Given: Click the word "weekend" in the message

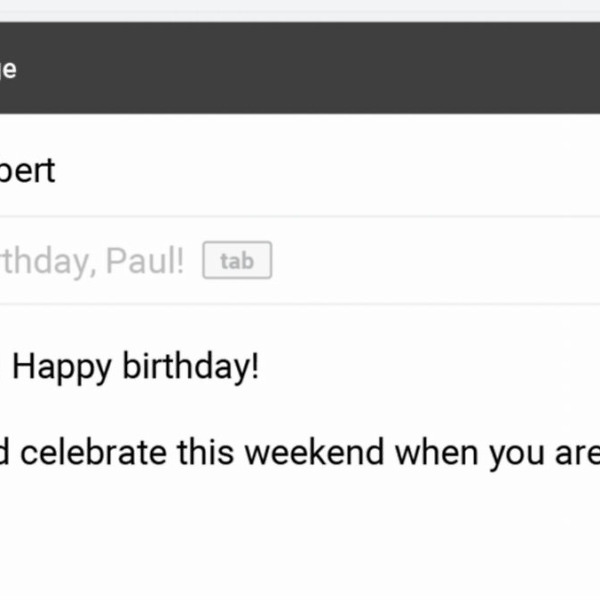Looking at the screenshot, I should 314,452.
